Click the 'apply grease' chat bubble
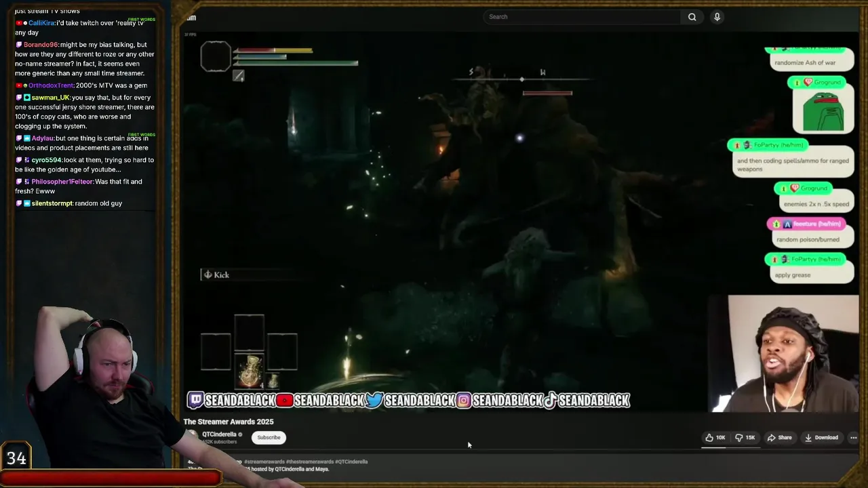 click(812, 274)
